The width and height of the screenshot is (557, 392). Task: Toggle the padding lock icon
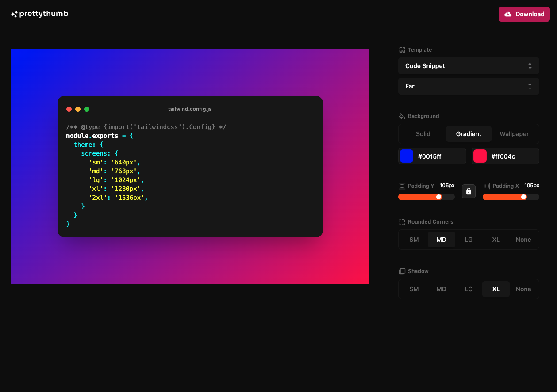[x=469, y=191]
